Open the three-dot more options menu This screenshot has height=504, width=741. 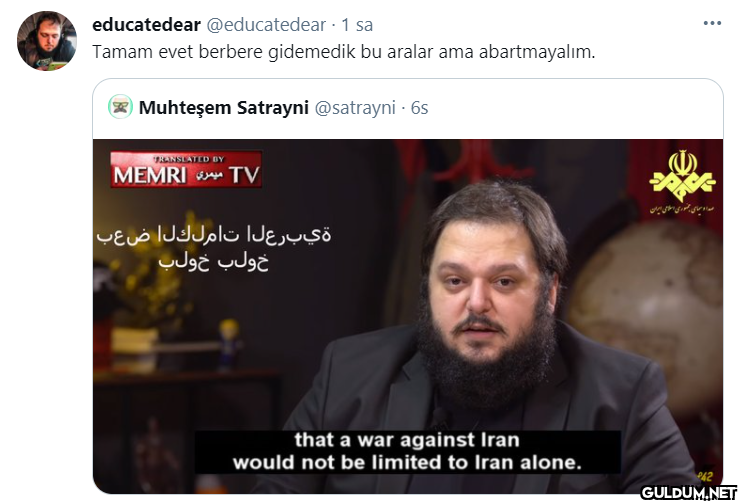coord(712,23)
